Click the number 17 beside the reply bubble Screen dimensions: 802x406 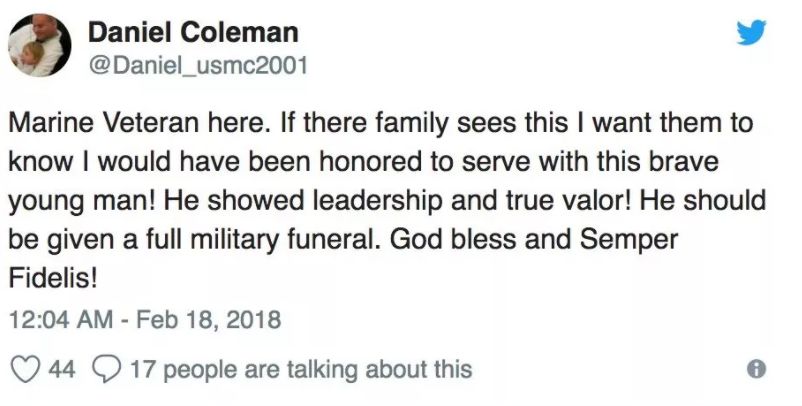coord(143,369)
